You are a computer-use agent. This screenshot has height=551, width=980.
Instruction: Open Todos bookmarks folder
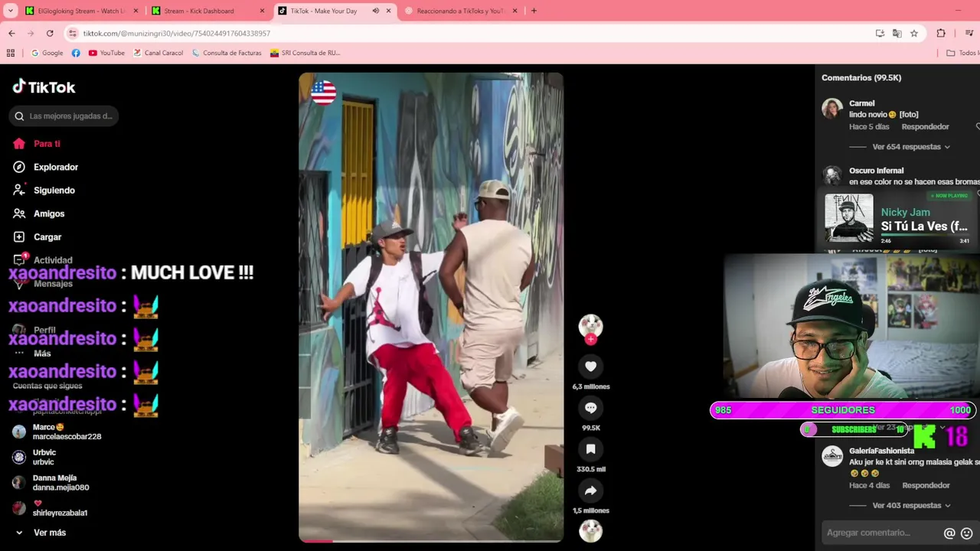962,53
